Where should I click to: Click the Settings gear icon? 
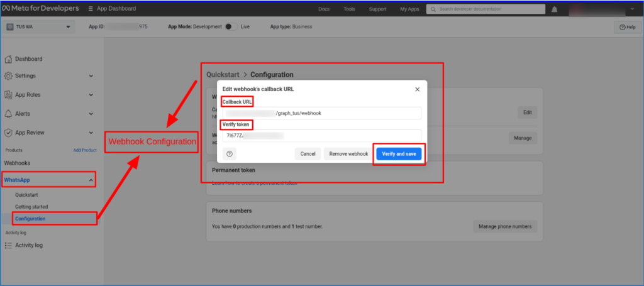click(8, 76)
